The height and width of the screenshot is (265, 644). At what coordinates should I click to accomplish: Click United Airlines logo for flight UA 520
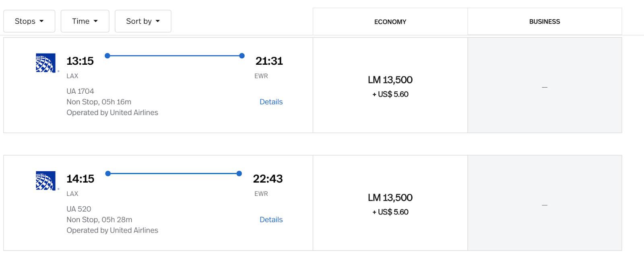pyautogui.click(x=45, y=181)
